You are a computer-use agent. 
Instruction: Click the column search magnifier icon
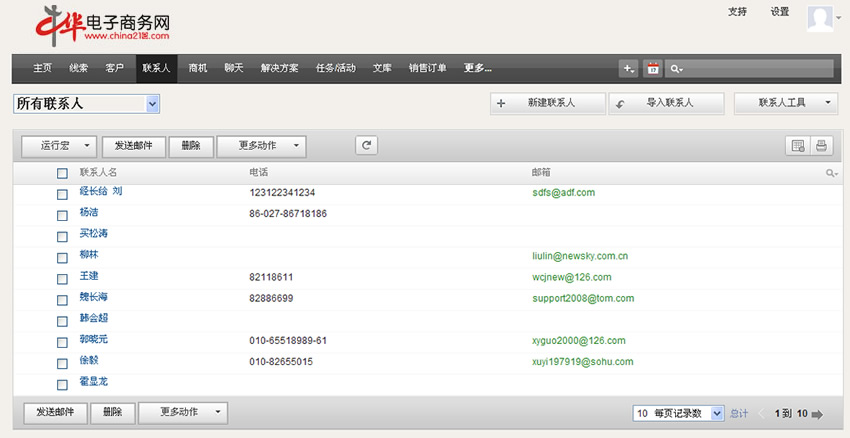pos(831,174)
